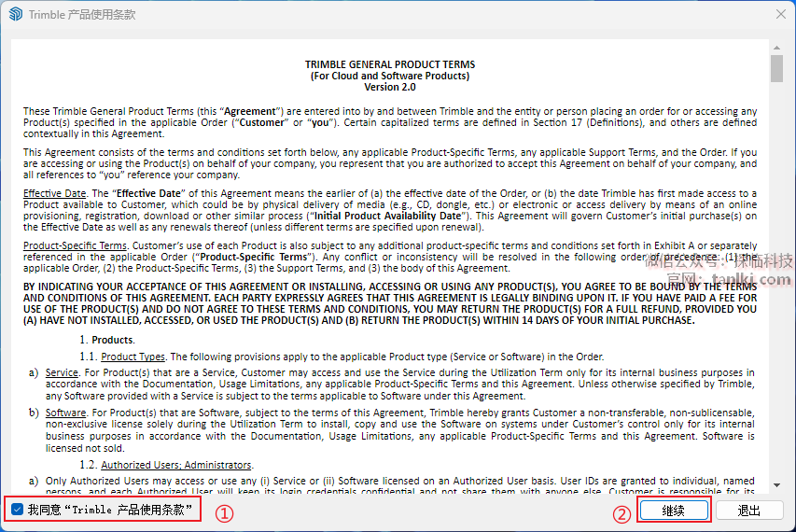This screenshot has height=532, width=796.
Task: Click the 'Version 2.0' text
Action: [x=390, y=88]
